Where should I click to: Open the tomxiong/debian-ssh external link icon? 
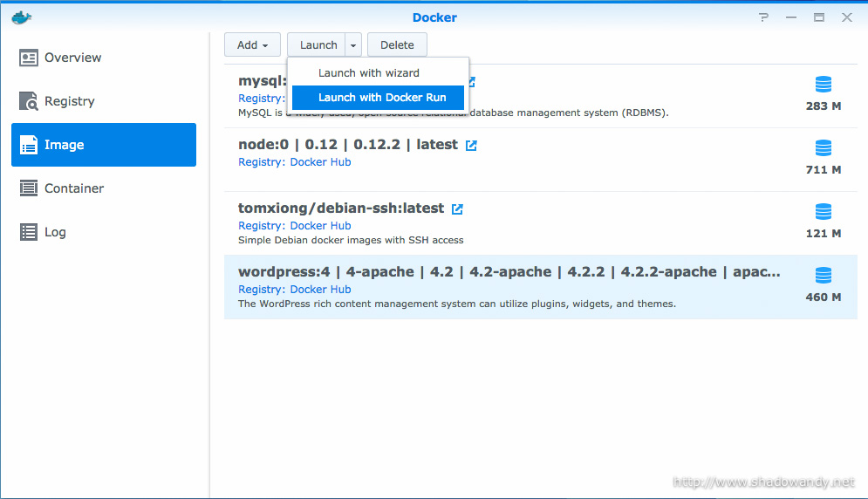[x=457, y=208]
